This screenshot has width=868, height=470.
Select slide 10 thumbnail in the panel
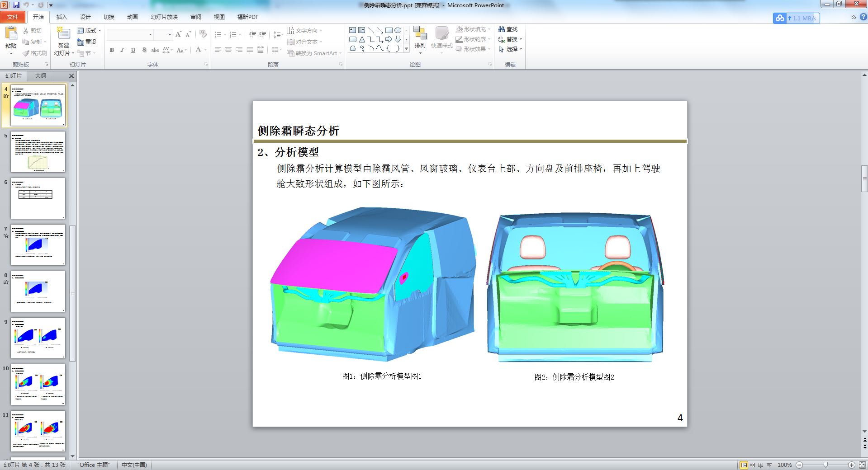tap(38, 385)
